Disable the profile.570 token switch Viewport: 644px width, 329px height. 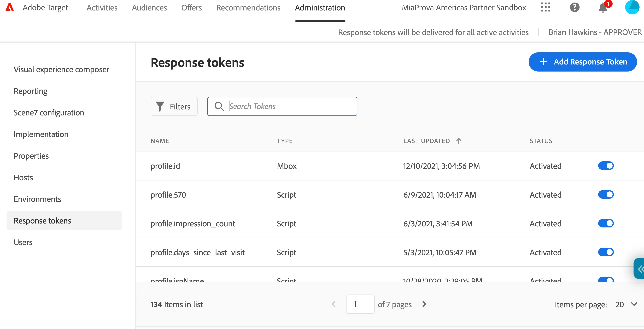coord(606,195)
